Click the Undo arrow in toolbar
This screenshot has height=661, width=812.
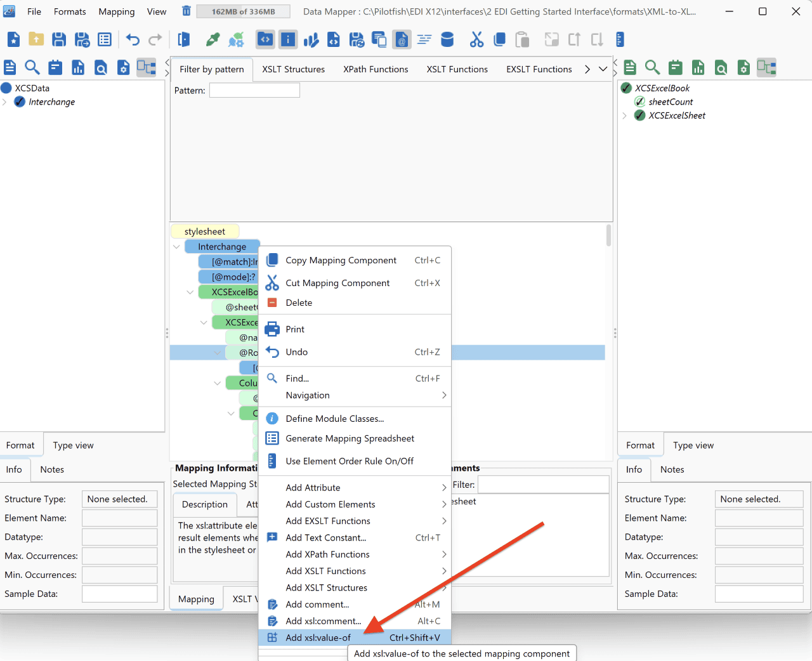point(133,40)
